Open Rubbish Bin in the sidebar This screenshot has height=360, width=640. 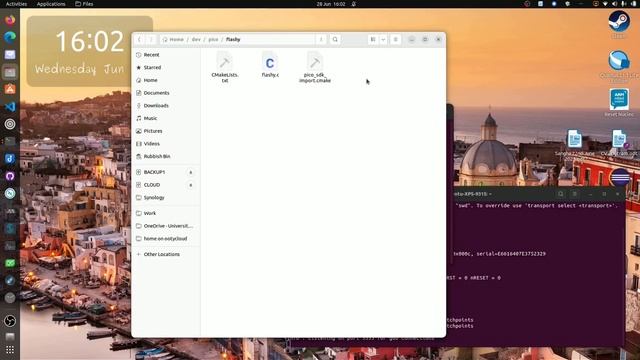[167, 156]
